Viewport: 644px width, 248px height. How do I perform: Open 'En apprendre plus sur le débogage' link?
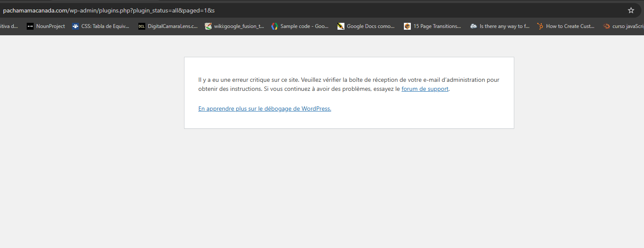[x=264, y=109]
